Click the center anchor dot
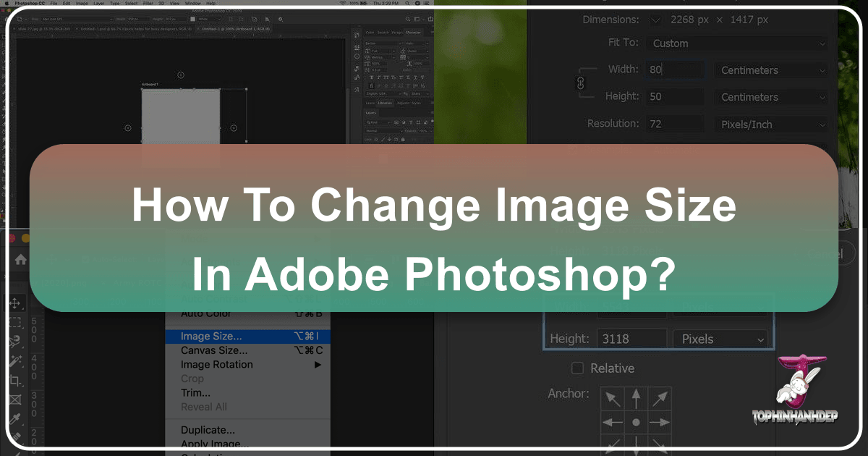This screenshot has width=868, height=456. (636, 422)
